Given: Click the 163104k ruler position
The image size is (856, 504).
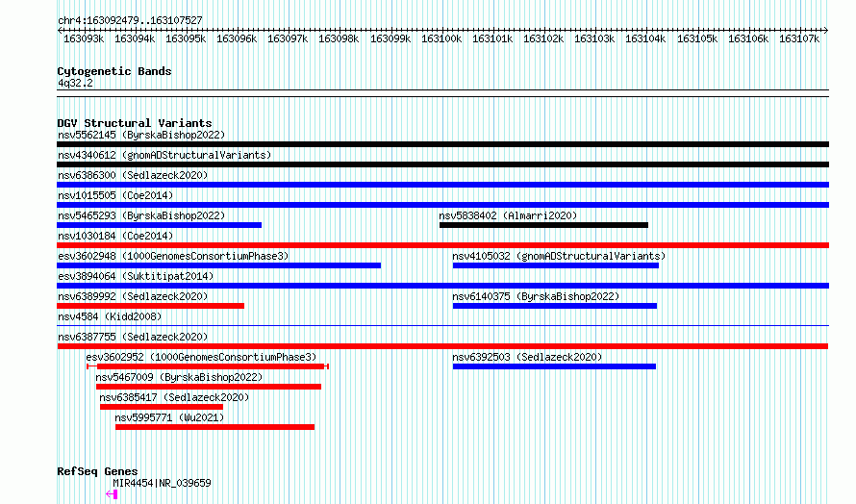Looking at the screenshot, I should (645, 38).
